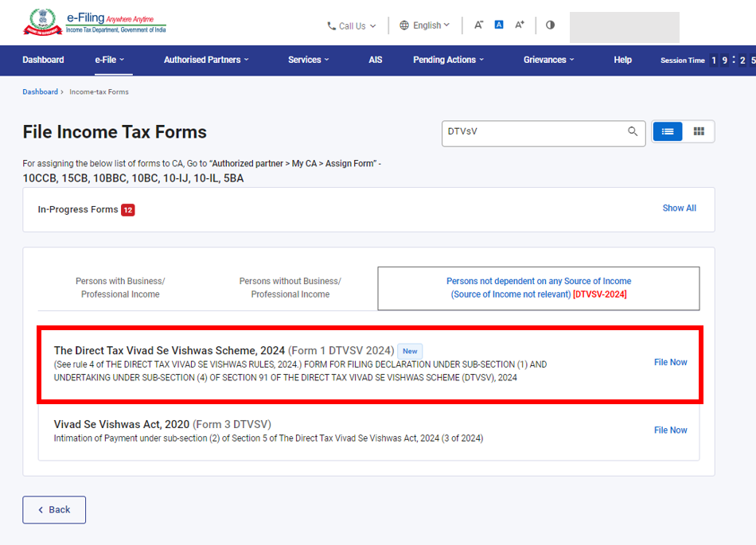Click Show All in-progress forms
The image size is (756, 545).
pyautogui.click(x=679, y=208)
